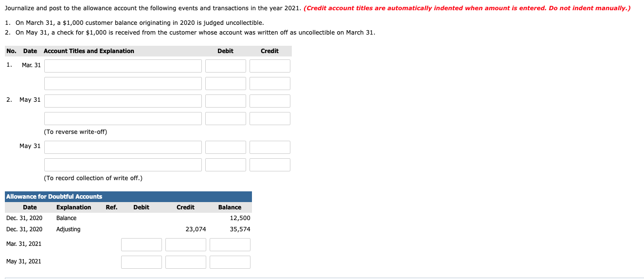Image resolution: width=644 pixels, height=279 pixels.
Task: Select the Mar. 31 second line debit field
Action: tap(226, 83)
